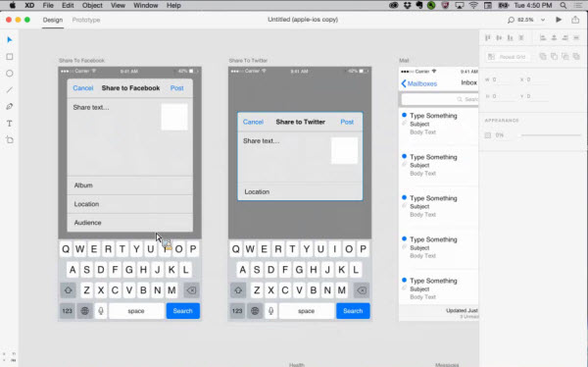Image resolution: width=588 pixels, height=367 pixels.
Task: Click Post in Share to Twitter dialog
Action: 347,122
